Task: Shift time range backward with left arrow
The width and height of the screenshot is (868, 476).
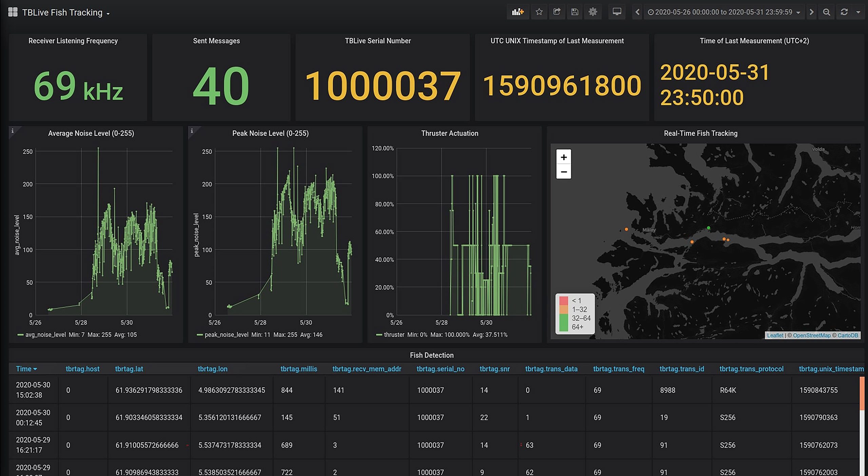Action: (637, 12)
